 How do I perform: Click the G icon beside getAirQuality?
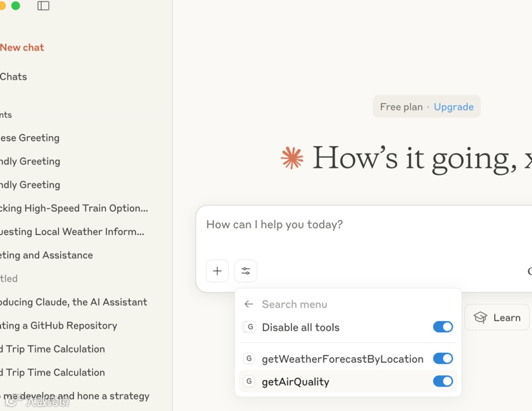(x=249, y=382)
